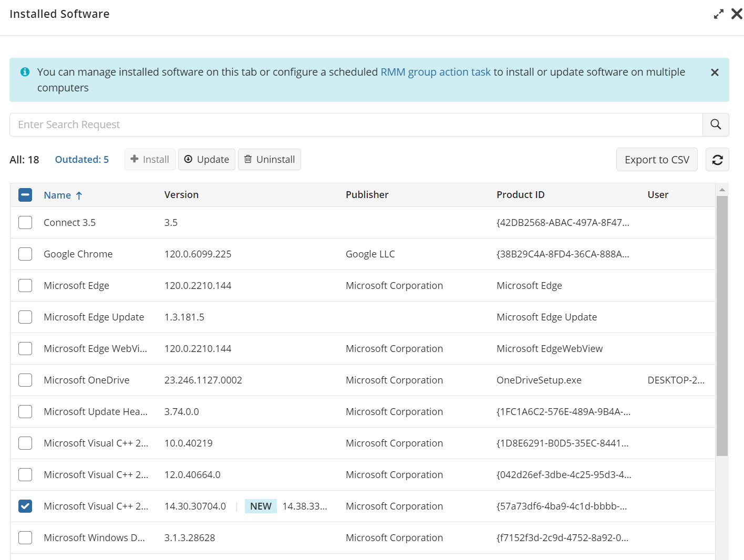Click the DESKTOP-2... user cell
The height and width of the screenshot is (560, 744).
pyautogui.click(x=676, y=380)
